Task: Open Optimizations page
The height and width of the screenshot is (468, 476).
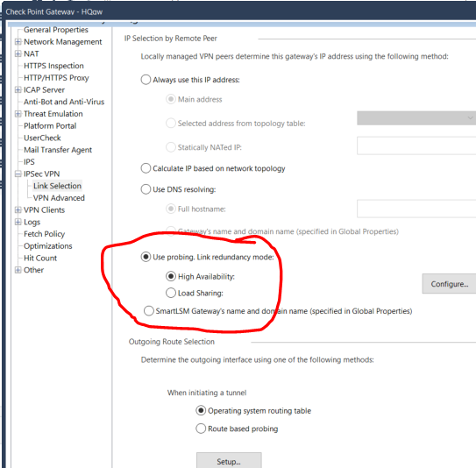Action: [48, 246]
